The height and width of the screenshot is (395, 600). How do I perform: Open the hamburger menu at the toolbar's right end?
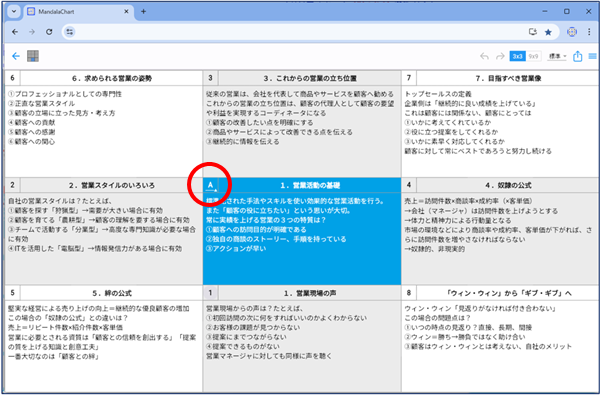(x=593, y=56)
